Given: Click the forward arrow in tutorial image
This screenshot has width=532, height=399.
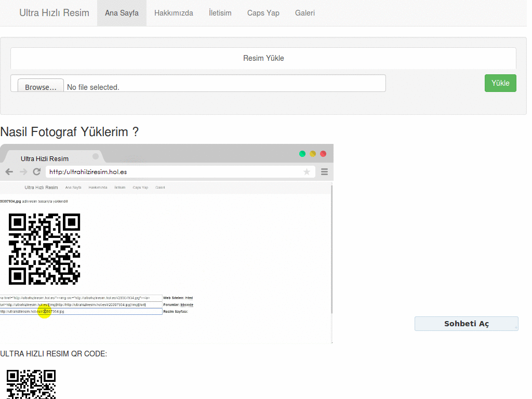Looking at the screenshot, I should click(x=23, y=171).
